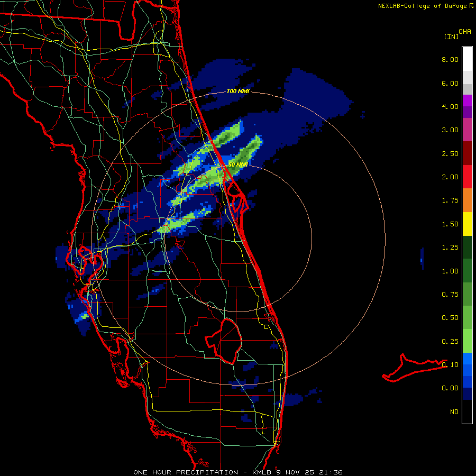Screen dimensions: 476x476
Task: Click the 6.00 legend value
Action: coord(450,83)
